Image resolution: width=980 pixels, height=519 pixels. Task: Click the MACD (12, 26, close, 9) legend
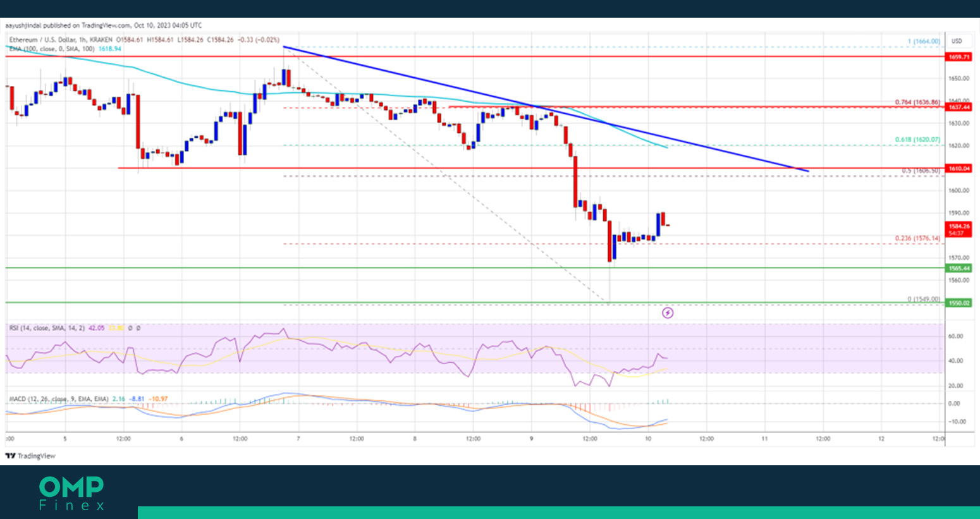[x=58, y=399]
